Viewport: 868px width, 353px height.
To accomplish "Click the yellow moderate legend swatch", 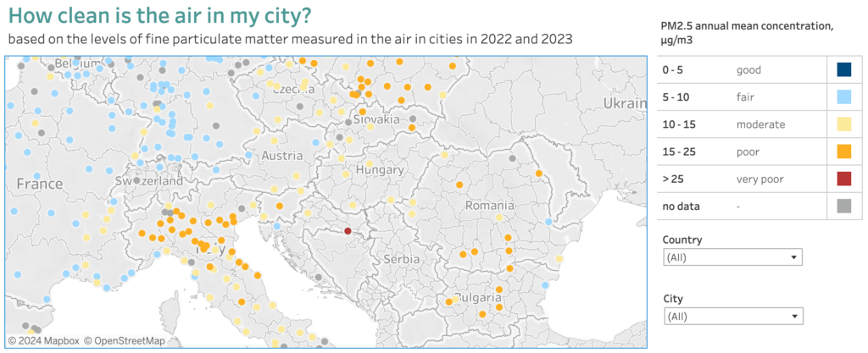I will coord(844,124).
